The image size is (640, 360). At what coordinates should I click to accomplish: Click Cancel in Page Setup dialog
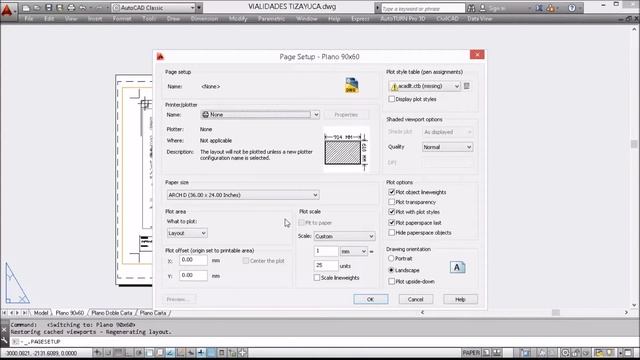[416, 299]
